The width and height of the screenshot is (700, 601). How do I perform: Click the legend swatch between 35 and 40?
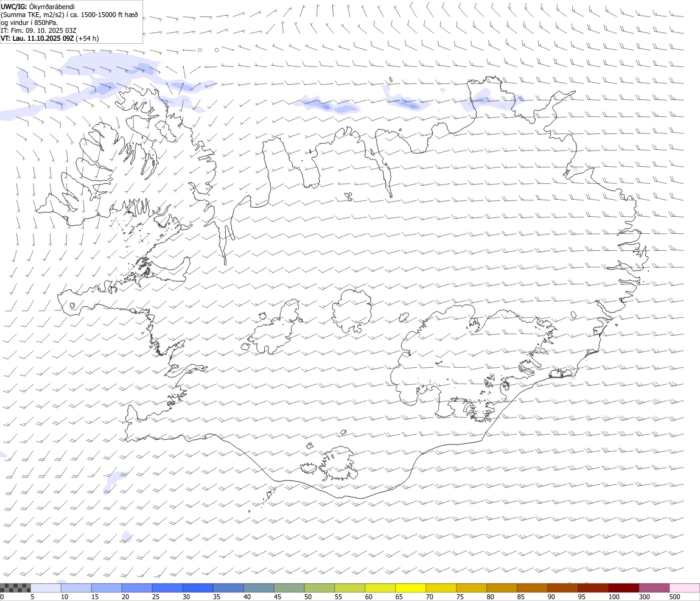pos(228,588)
